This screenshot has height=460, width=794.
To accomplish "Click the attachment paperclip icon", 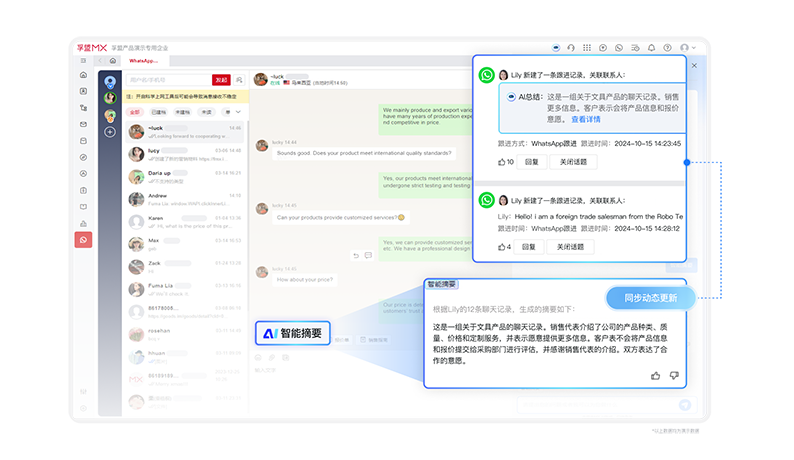I will coord(272,358).
